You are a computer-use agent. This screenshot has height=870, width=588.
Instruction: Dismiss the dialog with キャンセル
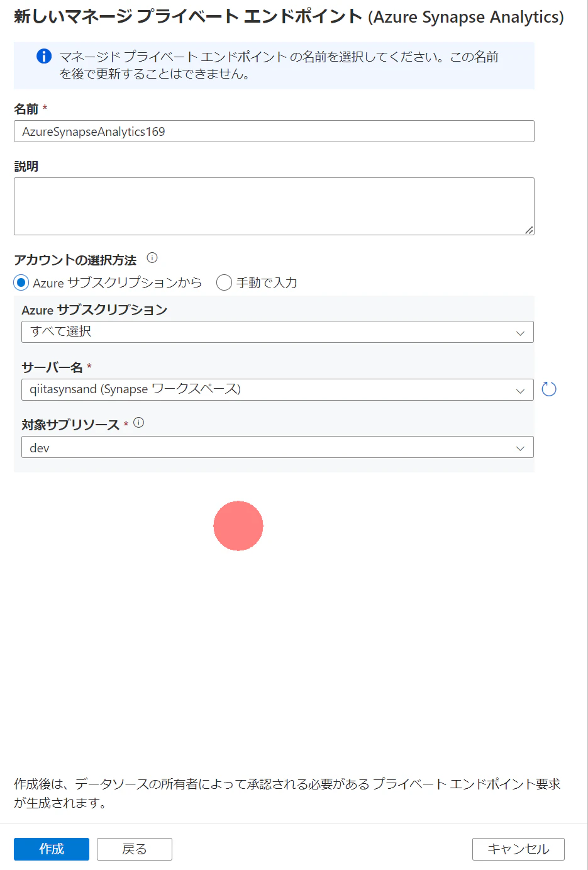[x=518, y=849]
